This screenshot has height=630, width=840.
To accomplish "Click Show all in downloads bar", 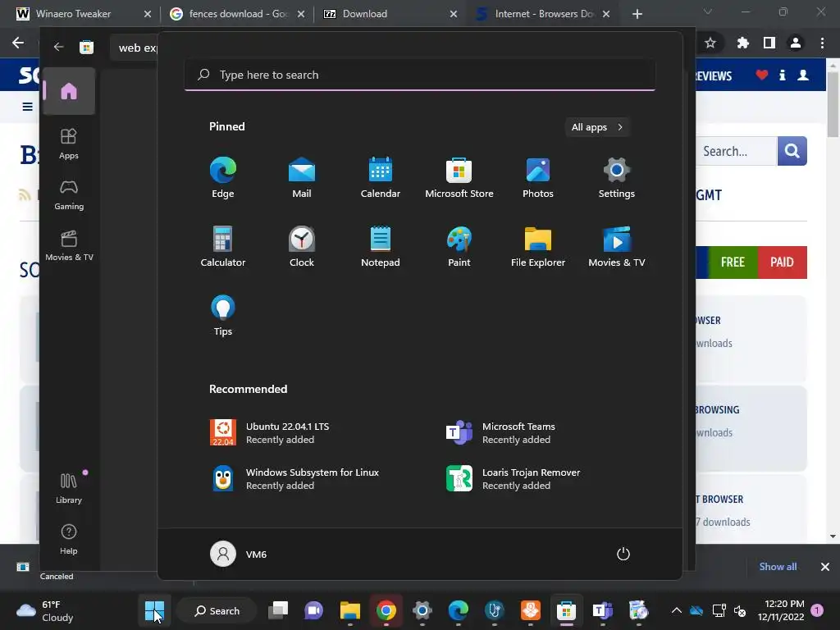I will pos(778,567).
